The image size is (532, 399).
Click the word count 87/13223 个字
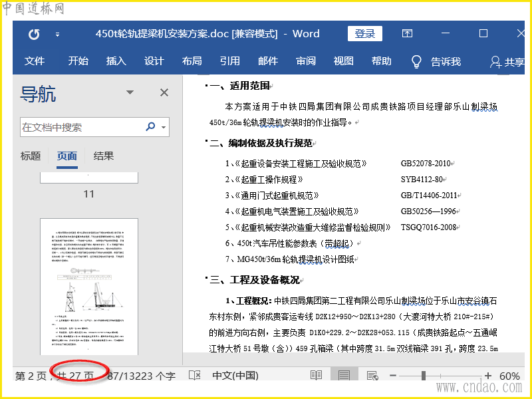pyautogui.click(x=141, y=376)
